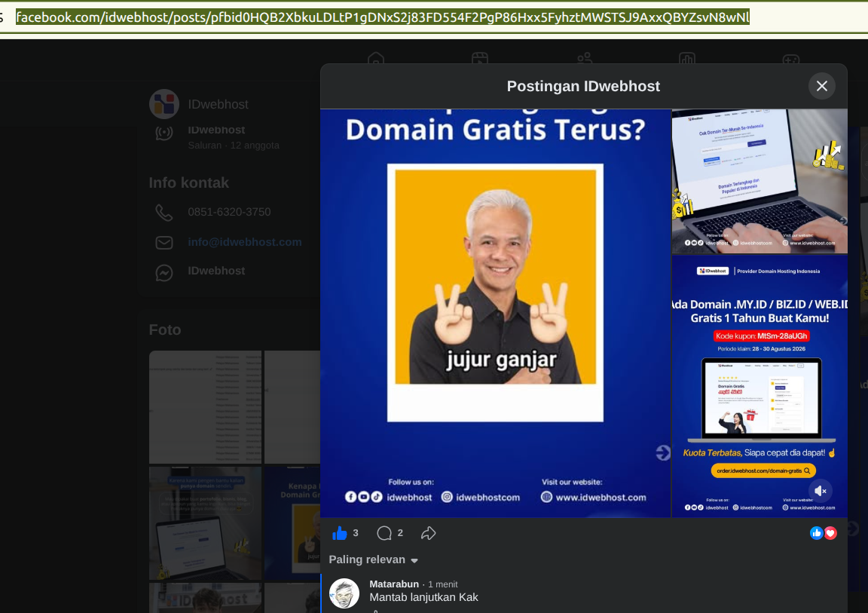Select the browser address bar URL
The height and width of the screenshot is (613, 868).
383,17
